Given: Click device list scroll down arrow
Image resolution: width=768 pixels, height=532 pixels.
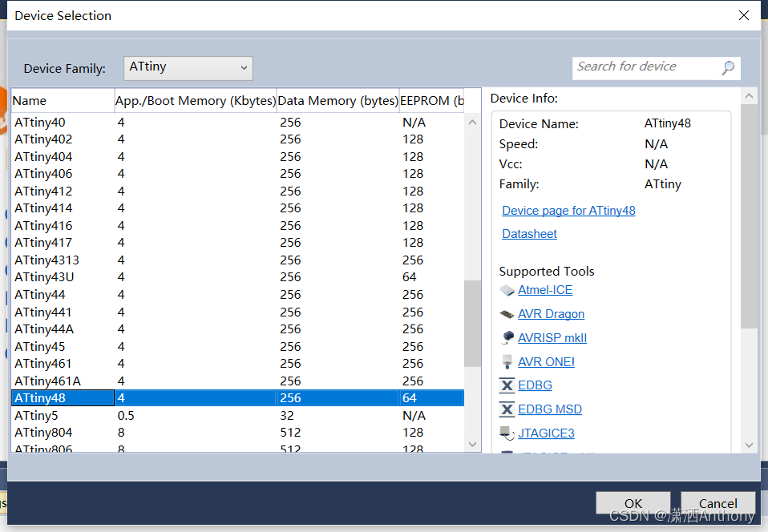Looking at the screenshot, I should 472,445.
